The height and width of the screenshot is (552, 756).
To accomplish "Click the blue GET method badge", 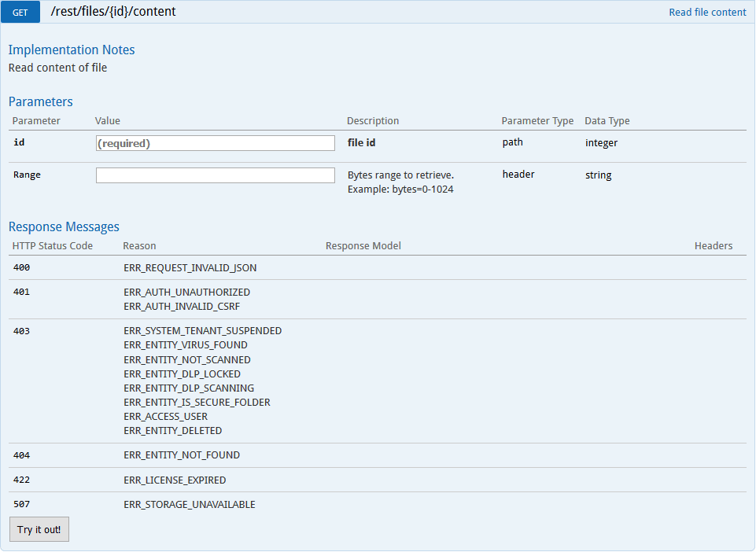I will tap(25, 13).
